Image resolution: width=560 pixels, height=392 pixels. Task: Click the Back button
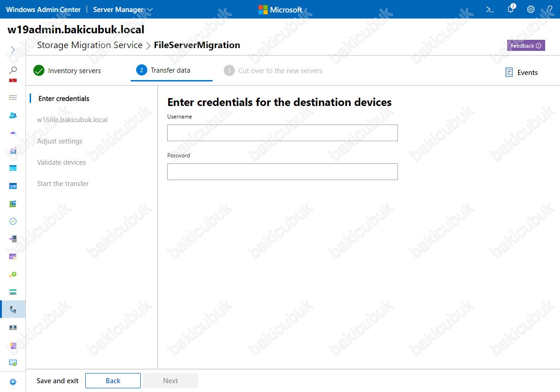click(113, 381)
